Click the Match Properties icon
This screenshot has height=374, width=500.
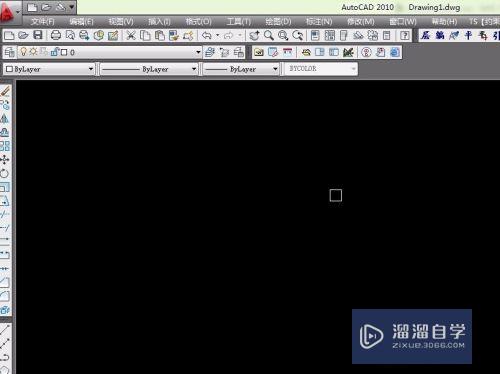tap(174, 35)
